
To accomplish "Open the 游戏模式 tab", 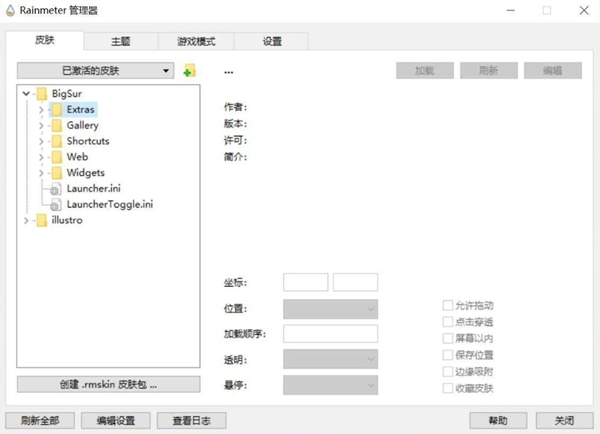I will [196, 41].
